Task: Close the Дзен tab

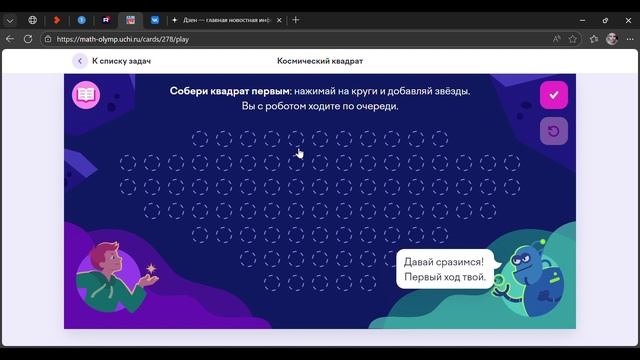Action: 279,20
